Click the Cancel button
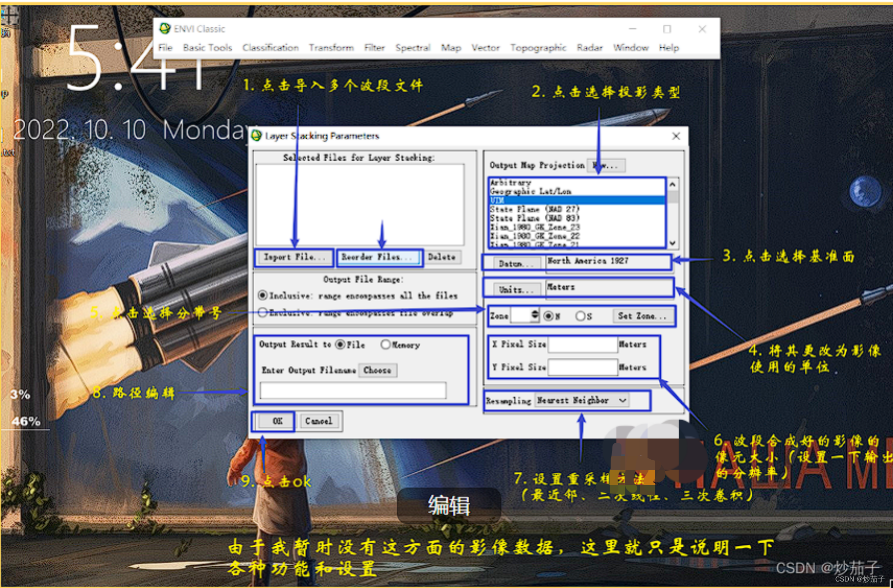This screenshot has width=893, height=588. coord(319,421)
